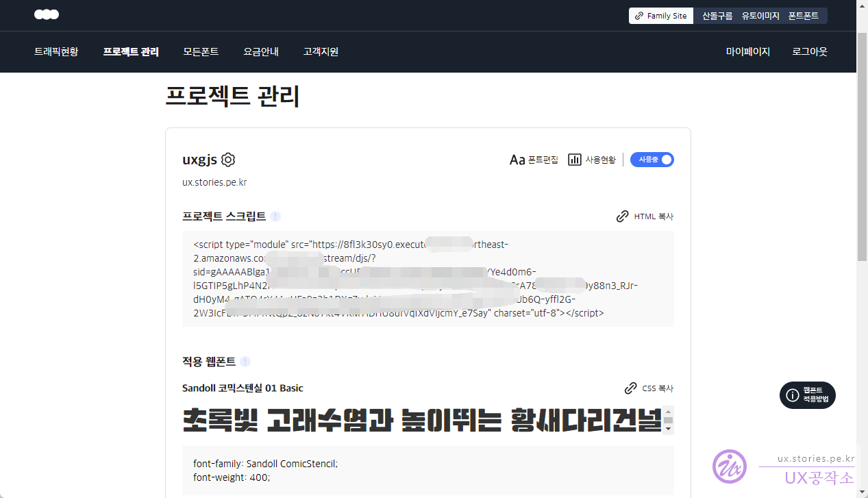Click the page vertical scrollbar thumb

(863, 146)
